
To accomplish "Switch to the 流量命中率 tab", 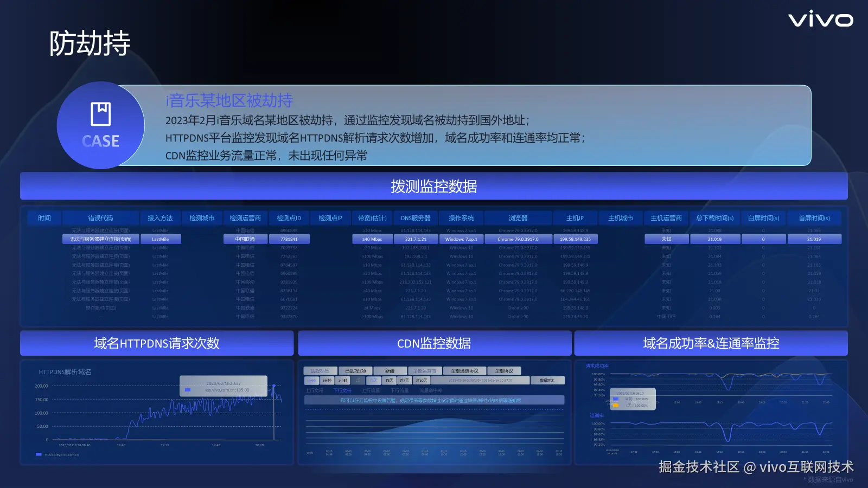I will click(x=431, y=390).
